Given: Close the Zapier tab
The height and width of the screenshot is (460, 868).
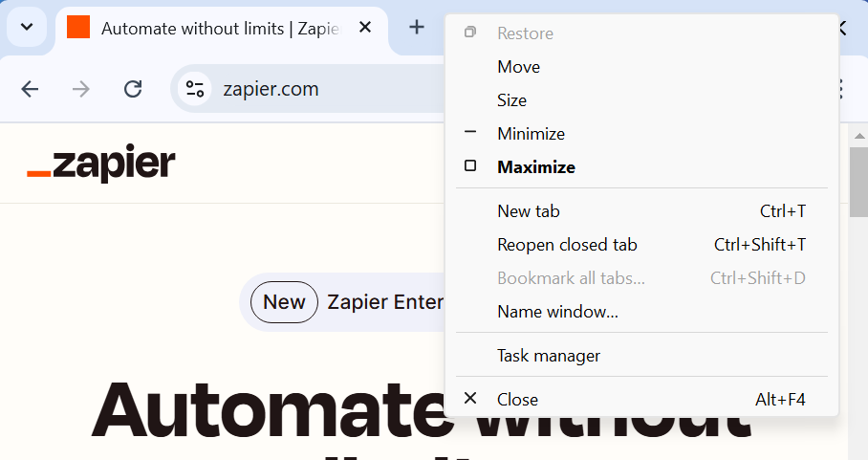Looking at the screenshot, I should (365, 27).
